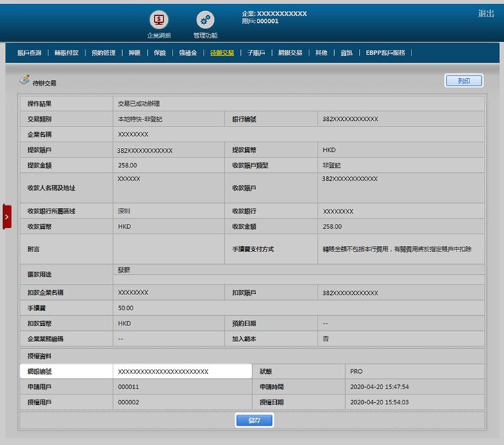
Task: Click the 網銀編號 value field
Action: click(x=182, y=372)
